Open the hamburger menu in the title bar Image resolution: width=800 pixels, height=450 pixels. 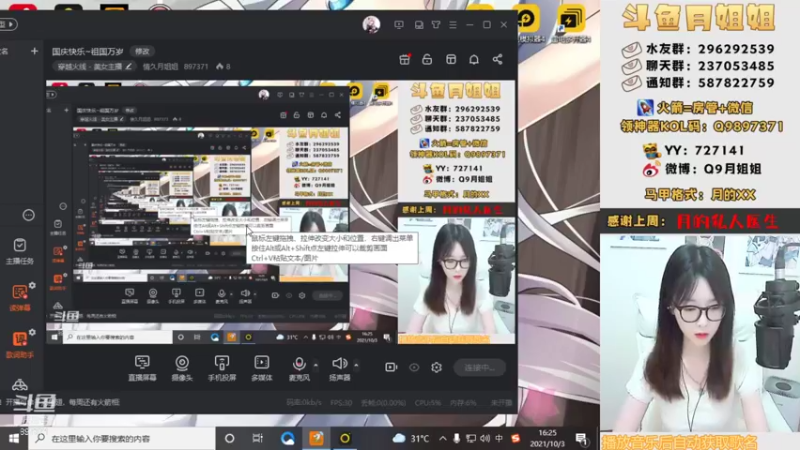pyautogui.click(x=453, y=24)
